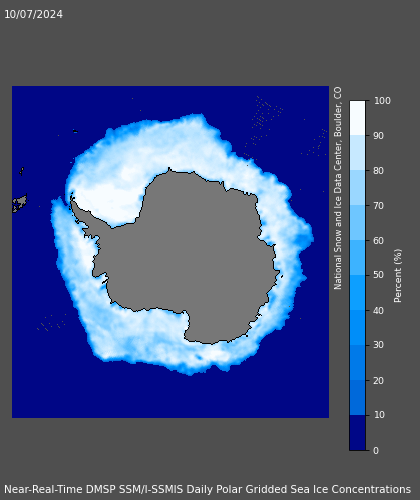Screen dimensions: 420x500
Task: Pick the 50-60 percent colorbar band
Action: [x=357, y=258]
